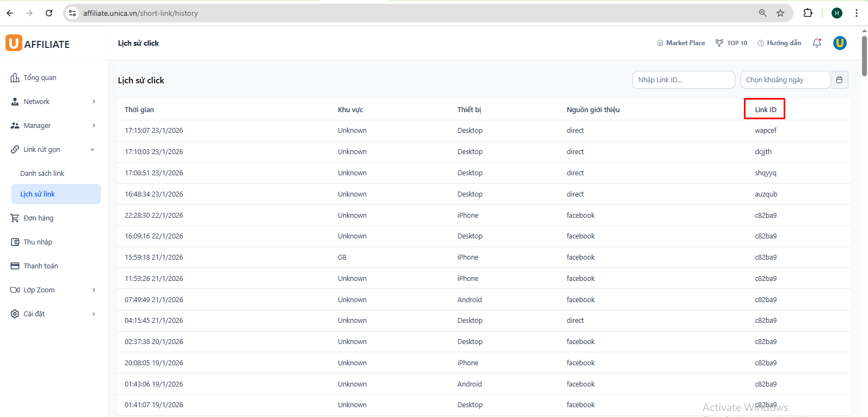Viewport: 868px width, 417px height.
Task: Go to Đơn hàng in the sidebar
Action: 38,218
